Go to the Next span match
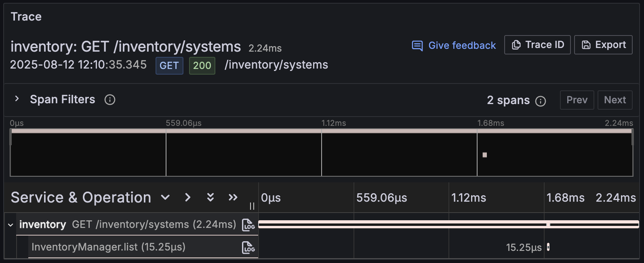This screenshot has width=644, height=263. pyautogui.click(x=615, y=100)
